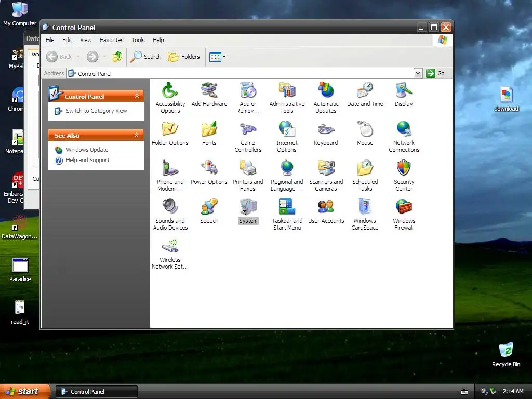Viewport: 532px width, 399px height.
Task: Click the Up folder toolbar button
Action: [117, 57]
